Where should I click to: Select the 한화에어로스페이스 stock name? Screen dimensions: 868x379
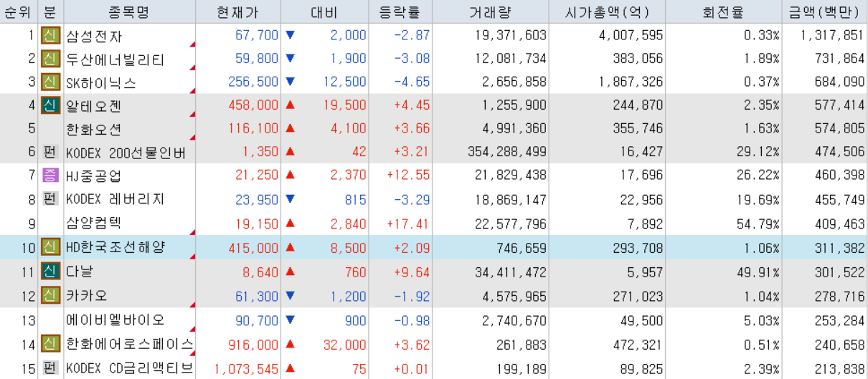[130, 345]
